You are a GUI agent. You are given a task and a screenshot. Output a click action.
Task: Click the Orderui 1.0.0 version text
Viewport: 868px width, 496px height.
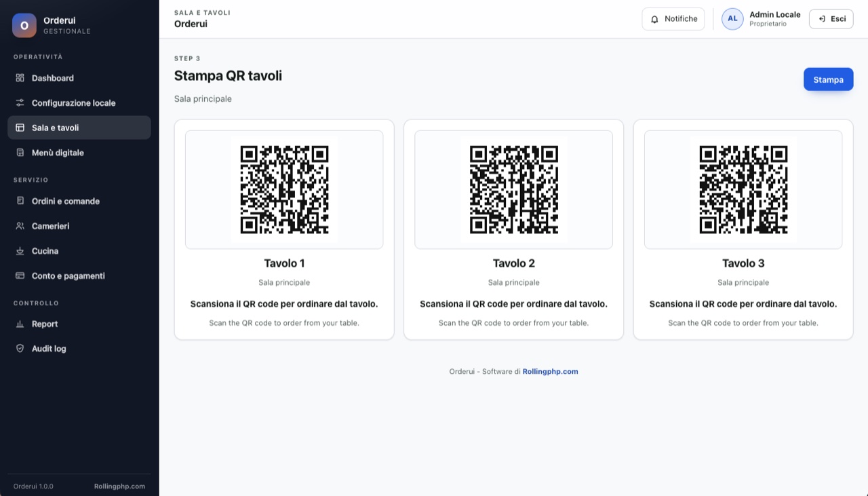click(x=33, y=487)
